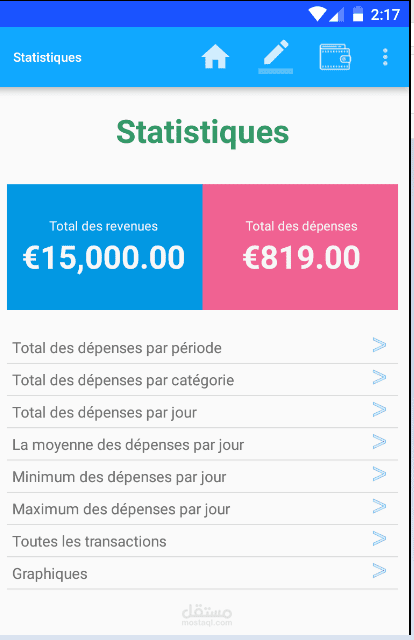Tap the blue Total des revenues card
This screenshot has width=414, height=640.
coord(105,247)
